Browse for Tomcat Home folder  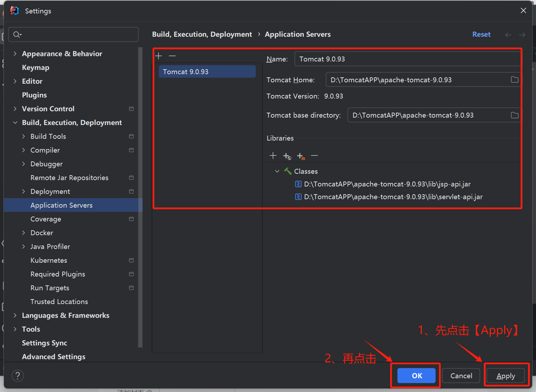(x=514, y=80)
